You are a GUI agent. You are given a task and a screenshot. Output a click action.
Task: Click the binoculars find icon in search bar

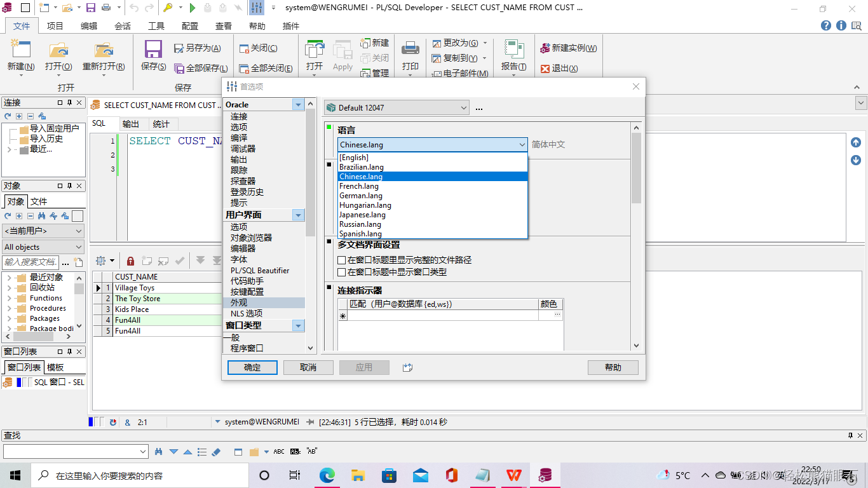(x=158, y=451)
